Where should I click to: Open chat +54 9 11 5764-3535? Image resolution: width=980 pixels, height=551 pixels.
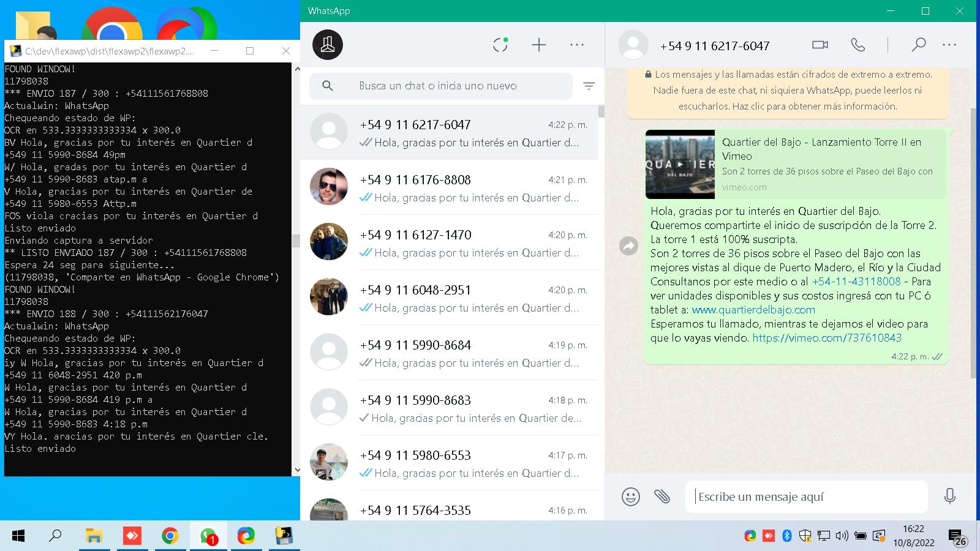tap(449, 506)
